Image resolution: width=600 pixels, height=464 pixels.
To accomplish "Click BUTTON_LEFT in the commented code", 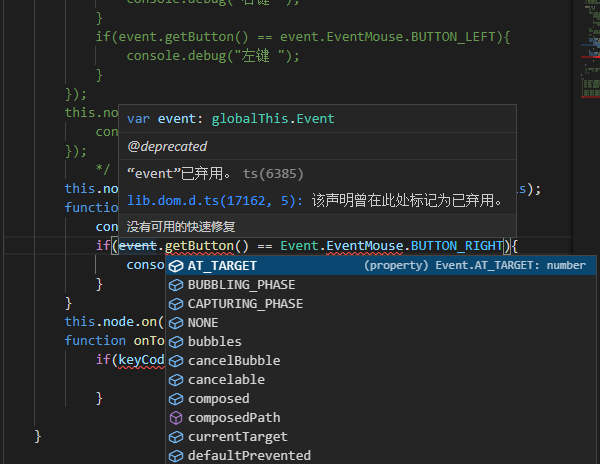I will pos(453,37).
